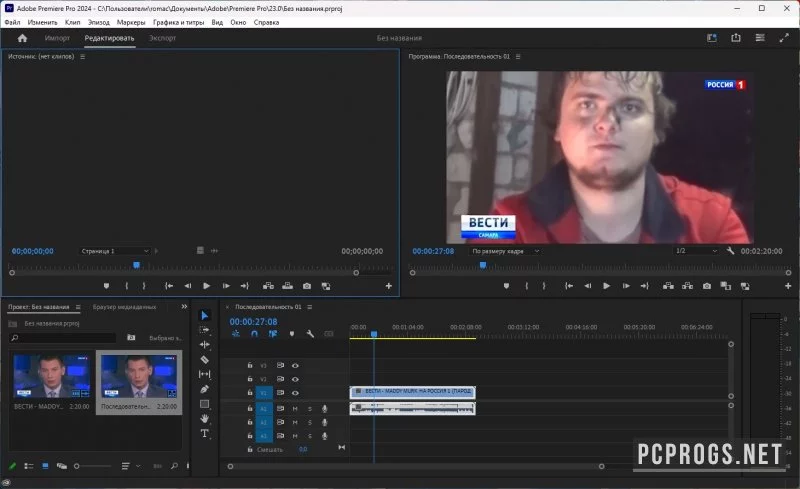
Task: Select the Slip tool
Action: 204,374
